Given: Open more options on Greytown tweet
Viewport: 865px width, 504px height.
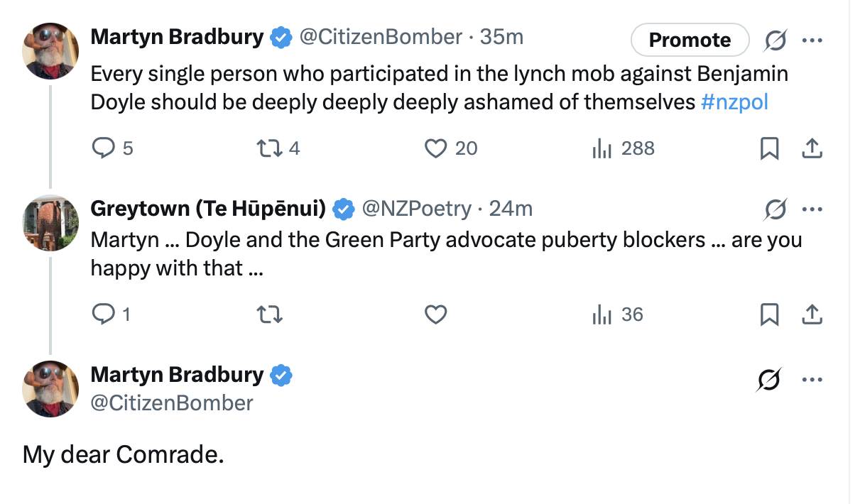Looking at the screenshot, I should 812,209.
